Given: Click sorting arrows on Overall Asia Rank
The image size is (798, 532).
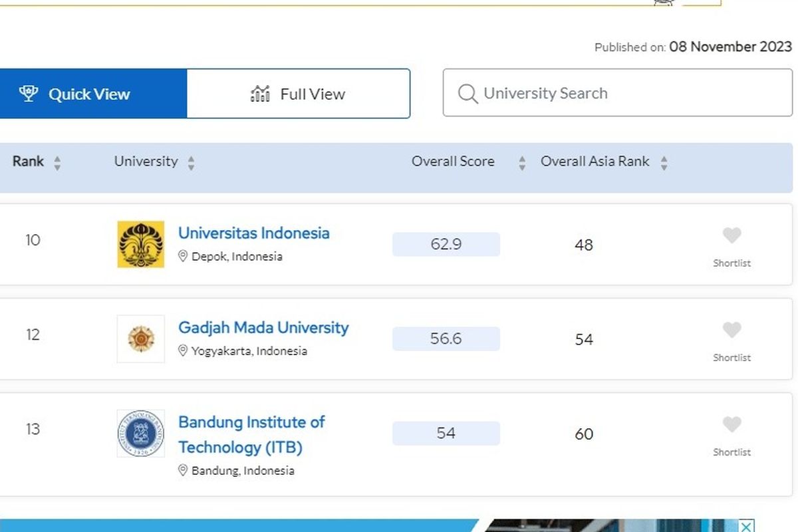Looking at the screenshot, I should click(x=664, y=161).
